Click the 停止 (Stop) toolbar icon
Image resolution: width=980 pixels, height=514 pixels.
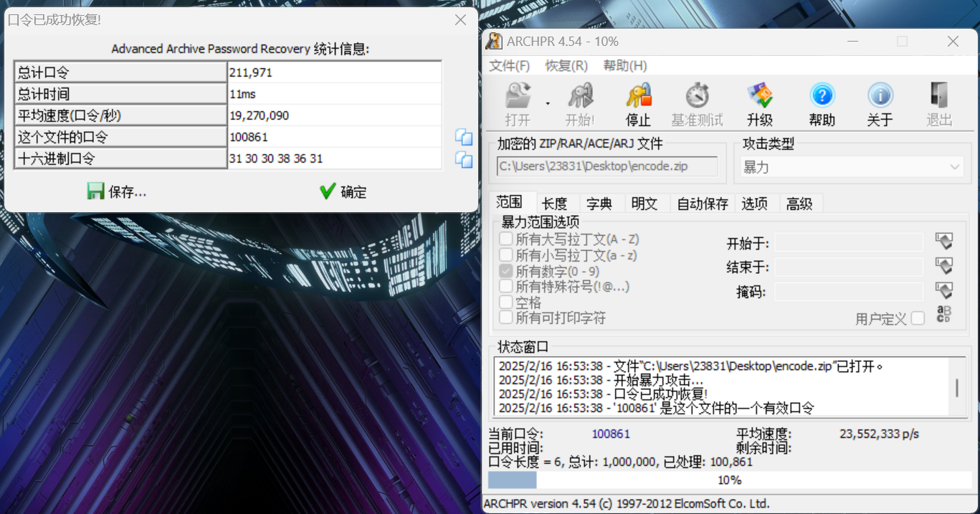tap(638, 95)
